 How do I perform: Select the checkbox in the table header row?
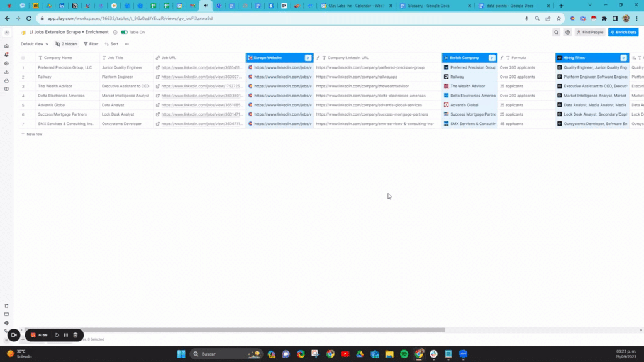tap(23, 57)
